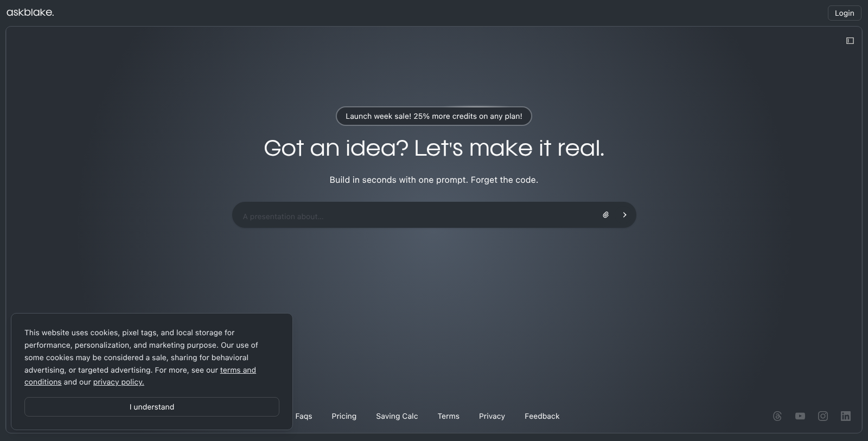Open the Login button
Image resolution: width=868 pixels, height=441 pixels.
pyautogui.click(x=844, y=13)
